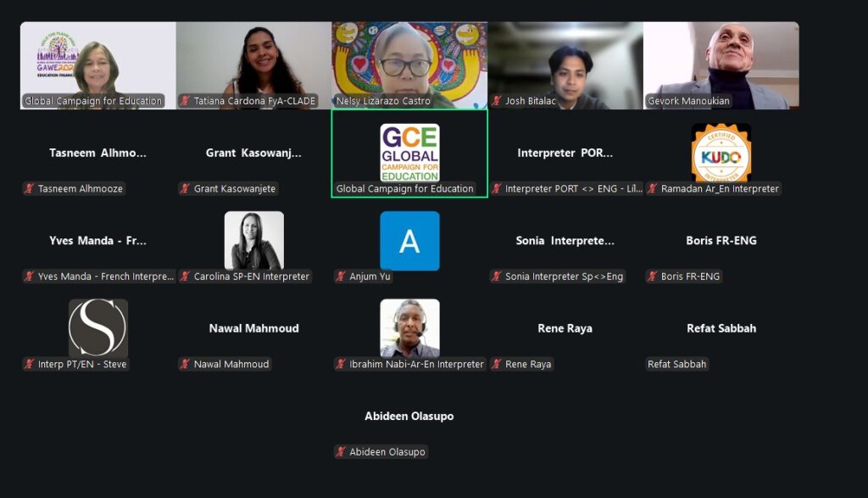Click Rene Raya's muted microphone icon

tap(497, 364)
